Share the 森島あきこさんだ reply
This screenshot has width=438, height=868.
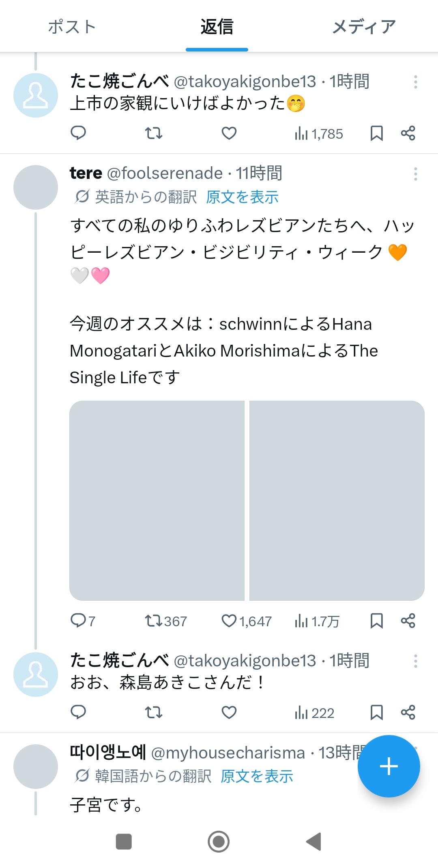pos(408,712)
